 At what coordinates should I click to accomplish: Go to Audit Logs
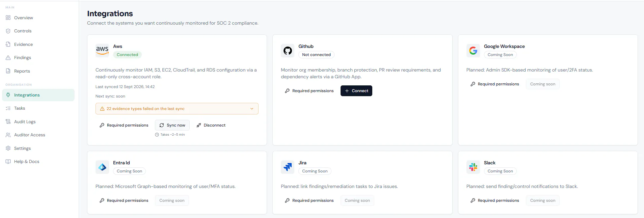pos(38,121)
